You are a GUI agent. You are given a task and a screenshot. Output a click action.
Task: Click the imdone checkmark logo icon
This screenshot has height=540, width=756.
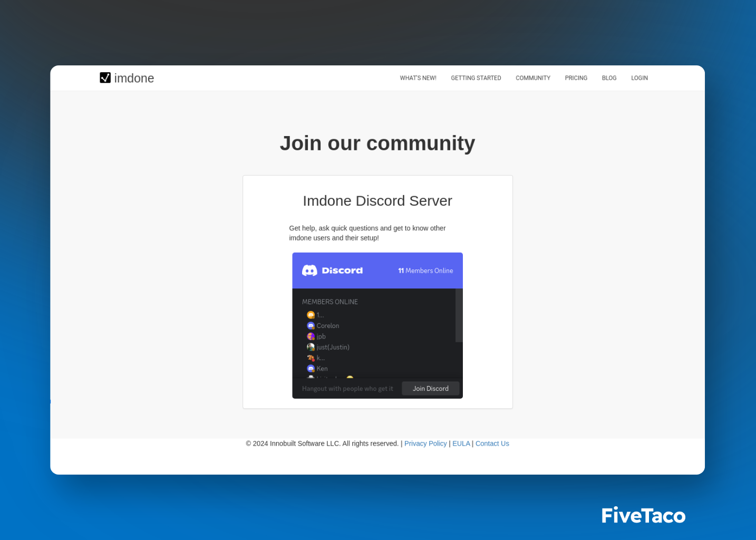(105, 78)
